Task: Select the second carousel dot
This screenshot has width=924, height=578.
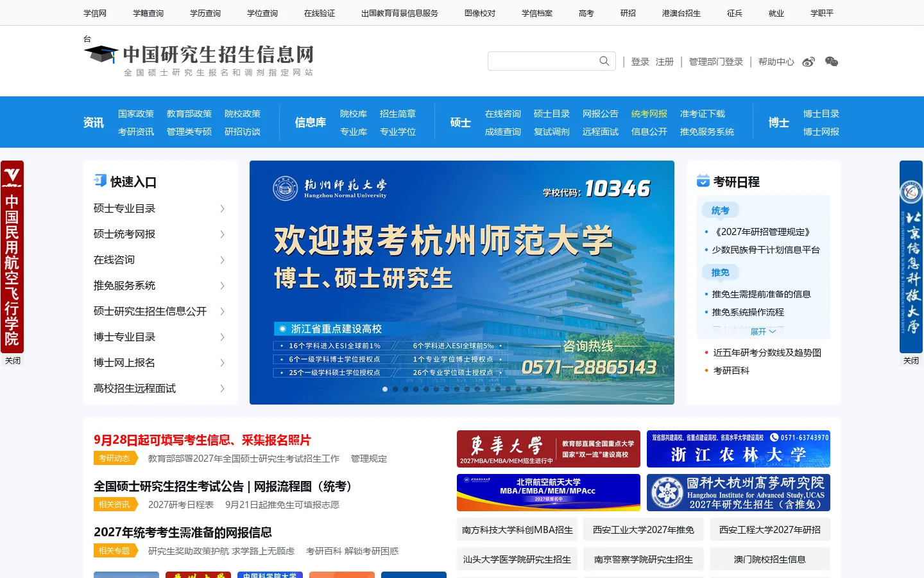Action: 395,389
